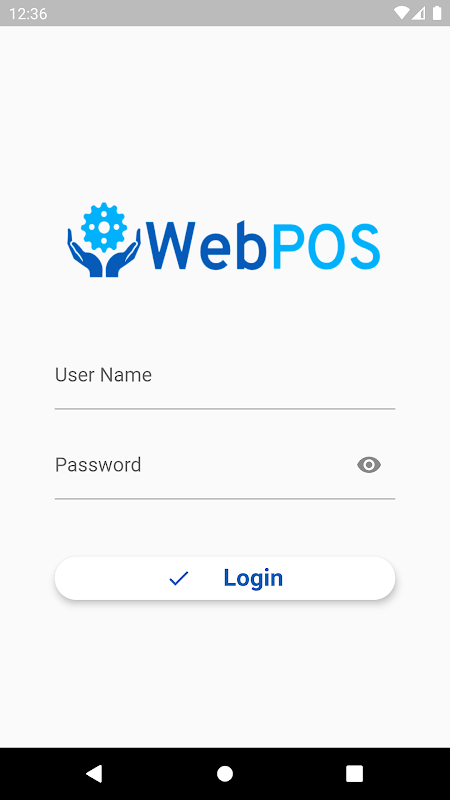Screen dimensions: 450x800
Task: Tap the dark blue "Web" logo text
Action: [x=206, y=245]
